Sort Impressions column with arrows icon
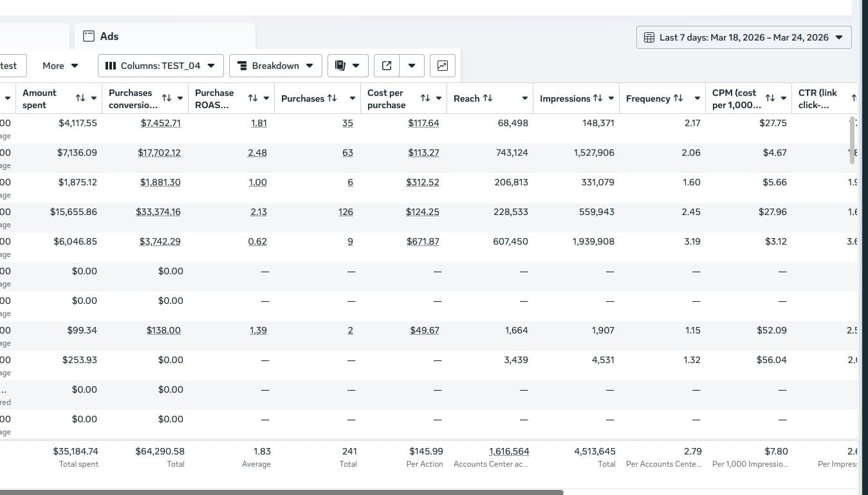This screenshot has height=495, width=868. pyautogui.click(x=598, y=98)
